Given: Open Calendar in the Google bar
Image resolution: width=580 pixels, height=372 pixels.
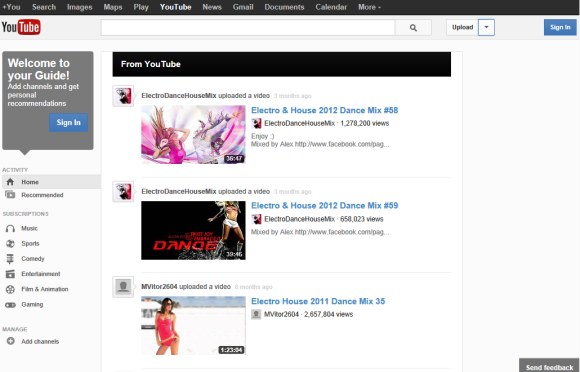Looking at the screenshot, I should click(x=331, y=7).
